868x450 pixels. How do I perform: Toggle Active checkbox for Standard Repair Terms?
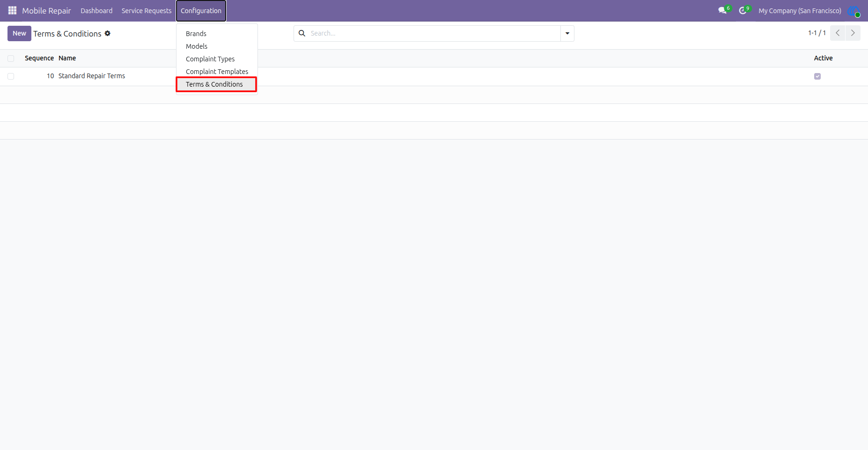(817, 76)
